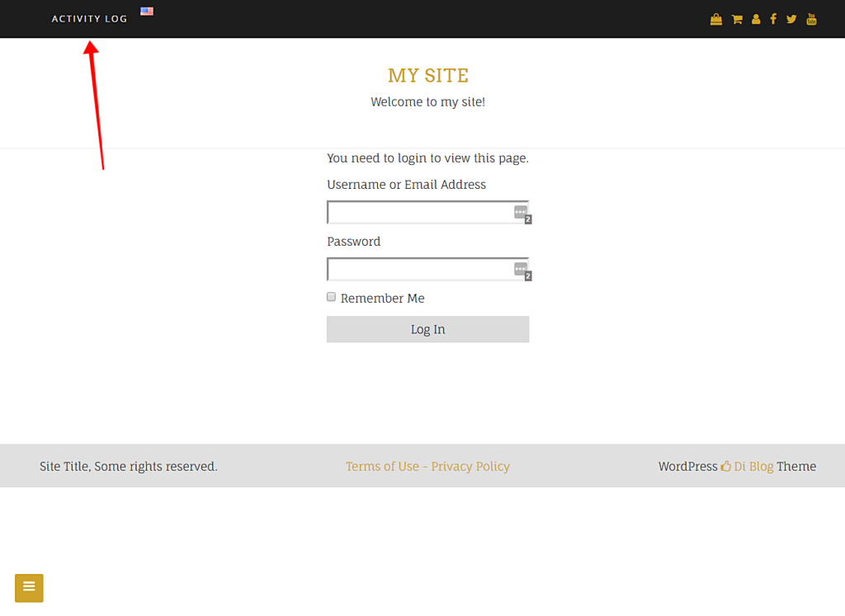Enable the Remember Me checkbox
The width and height of the screenshot is (845, 616).
point(331,296)
